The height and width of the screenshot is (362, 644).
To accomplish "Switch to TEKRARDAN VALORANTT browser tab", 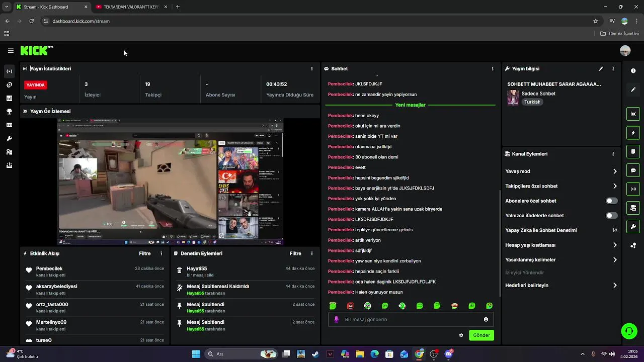I will pos(131,7).
